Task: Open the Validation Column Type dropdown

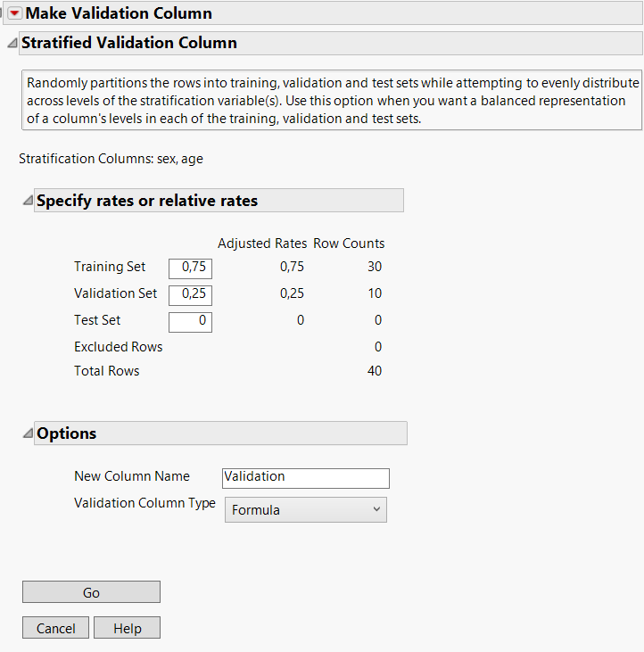Action: coord(305,510)
